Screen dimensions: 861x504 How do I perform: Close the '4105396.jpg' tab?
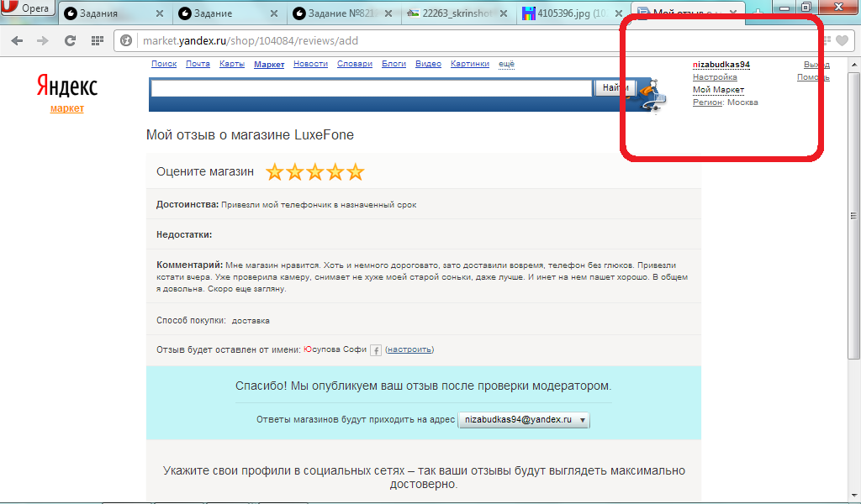618,13
